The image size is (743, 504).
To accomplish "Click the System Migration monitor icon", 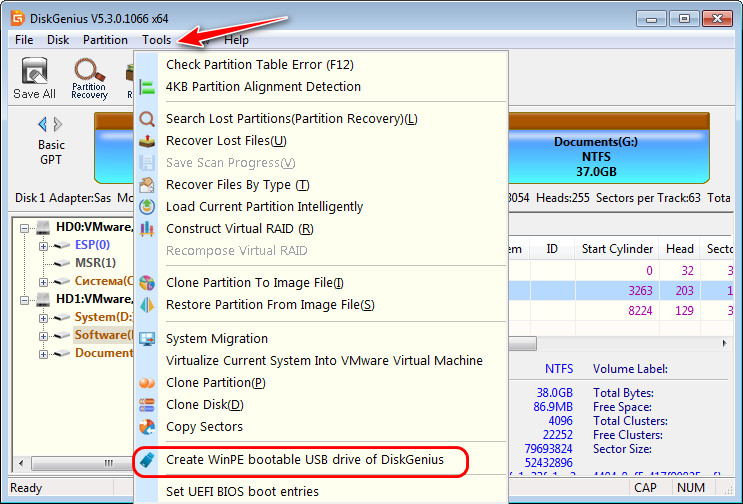I will [147, 339].
